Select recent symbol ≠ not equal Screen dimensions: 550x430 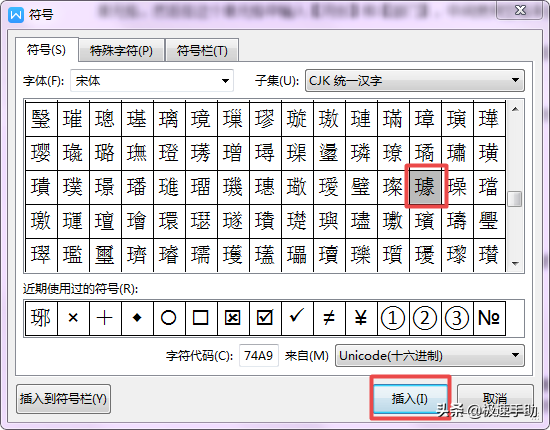point(329,318)
